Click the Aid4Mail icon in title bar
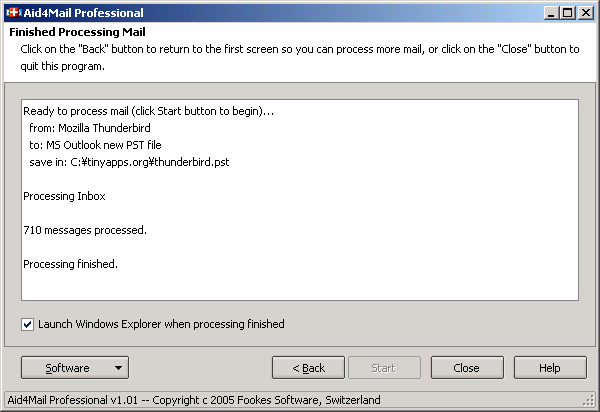Image resolution: width=600 pixels, height=412 pixels. (x=13, y=13)
